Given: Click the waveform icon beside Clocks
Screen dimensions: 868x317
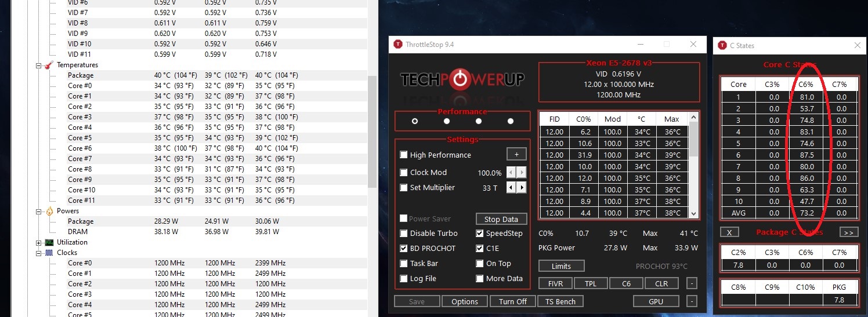Looking at the screenshot, I should [49, 253].
